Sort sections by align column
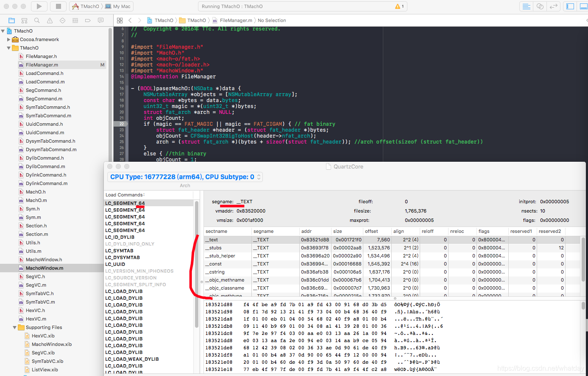The width and height of the screenshot is (588, 376). 405,231
